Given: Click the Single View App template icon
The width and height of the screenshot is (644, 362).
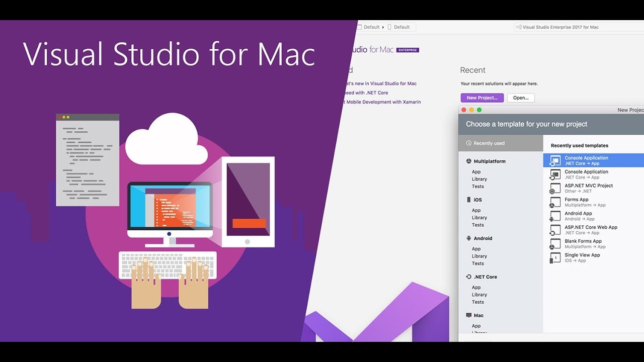Looking at the screenshot, I should pos(554,258).
